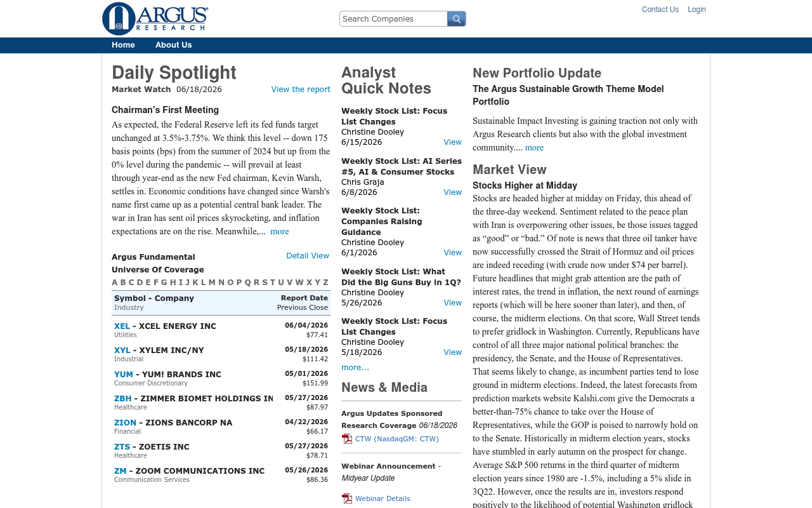Click the Login link
This screenshot has height=508, width=812.
pos(697,10)
